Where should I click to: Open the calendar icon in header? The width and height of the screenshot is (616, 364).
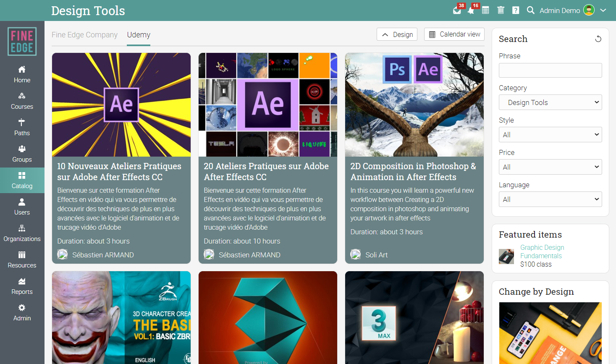click(x=485, y=10)
